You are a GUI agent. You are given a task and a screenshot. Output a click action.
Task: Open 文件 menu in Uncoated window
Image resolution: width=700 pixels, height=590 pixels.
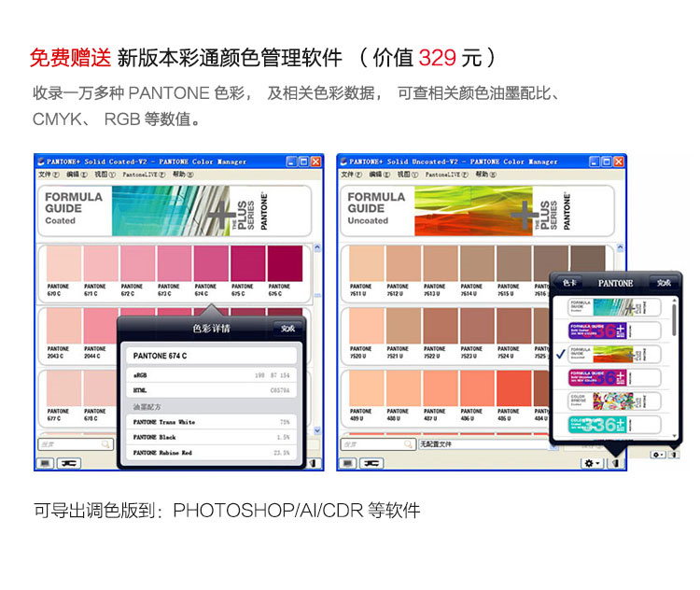[351, 175]
